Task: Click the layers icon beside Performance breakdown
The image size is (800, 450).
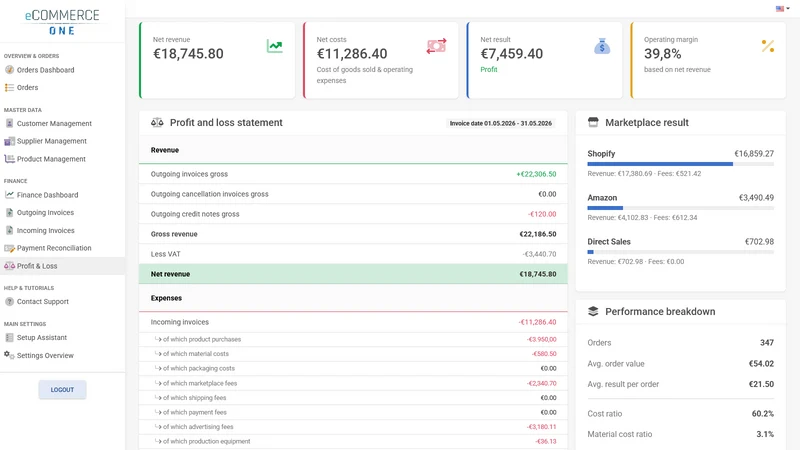Action: click(593, 311)
